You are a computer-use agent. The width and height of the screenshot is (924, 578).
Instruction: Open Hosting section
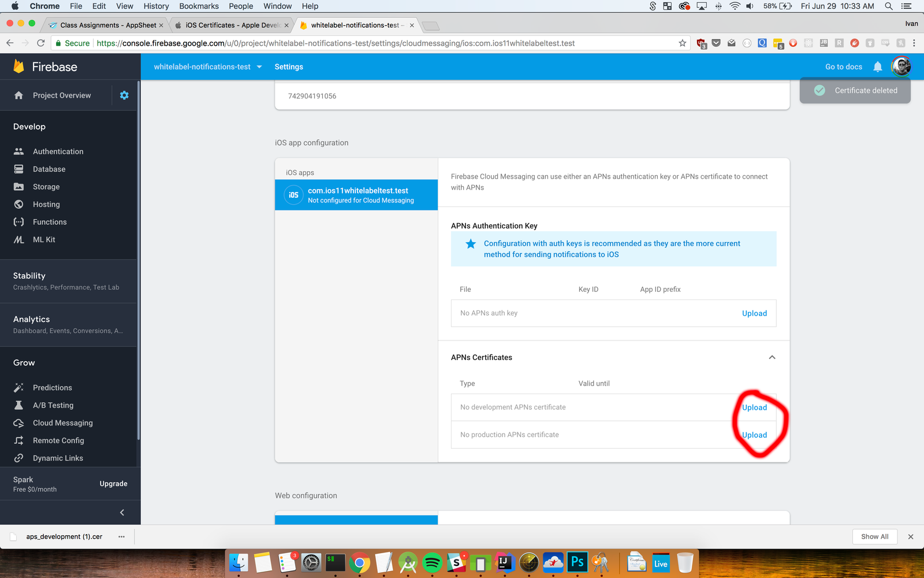tap(46, 205)
